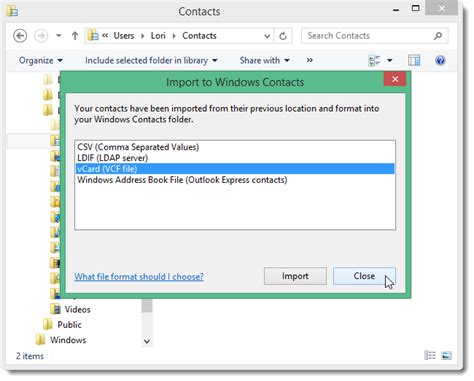Toggle the preview pane icon
Screen dimensions: 474x381
point(414,61)
